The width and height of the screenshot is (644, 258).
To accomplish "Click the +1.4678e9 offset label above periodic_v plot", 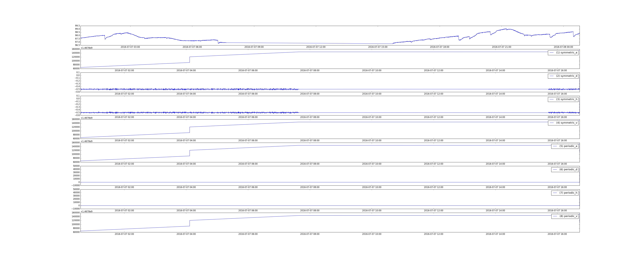I will click(87, 212).
